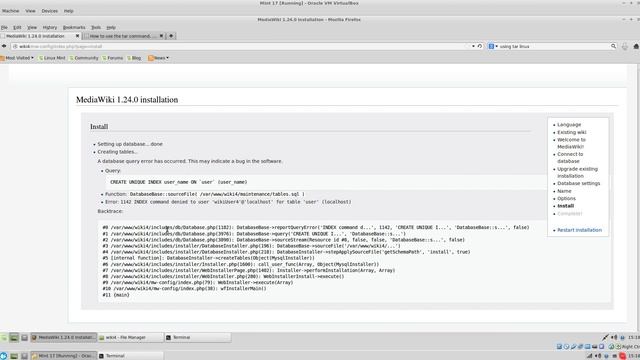This screenshot has width=640, height=360.
Task: Click VirtualBox status bar hard disk icon
Action: point(559,347)
